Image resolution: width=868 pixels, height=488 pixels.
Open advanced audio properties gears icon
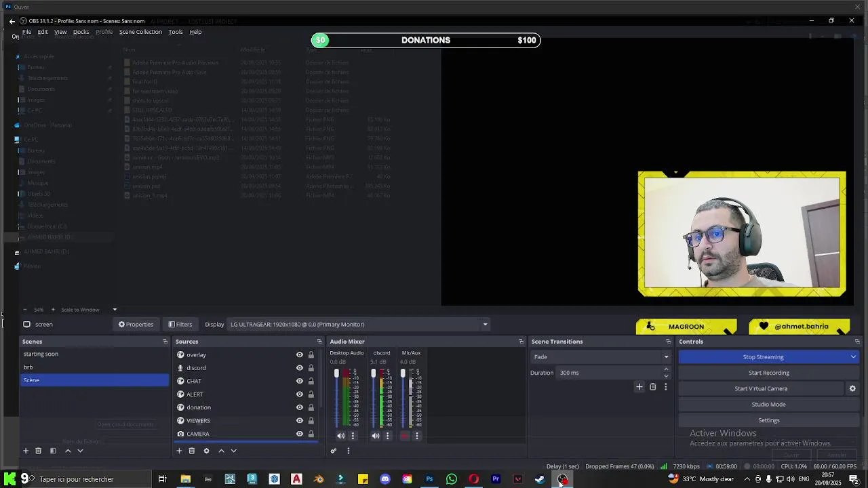click(333, 451)
